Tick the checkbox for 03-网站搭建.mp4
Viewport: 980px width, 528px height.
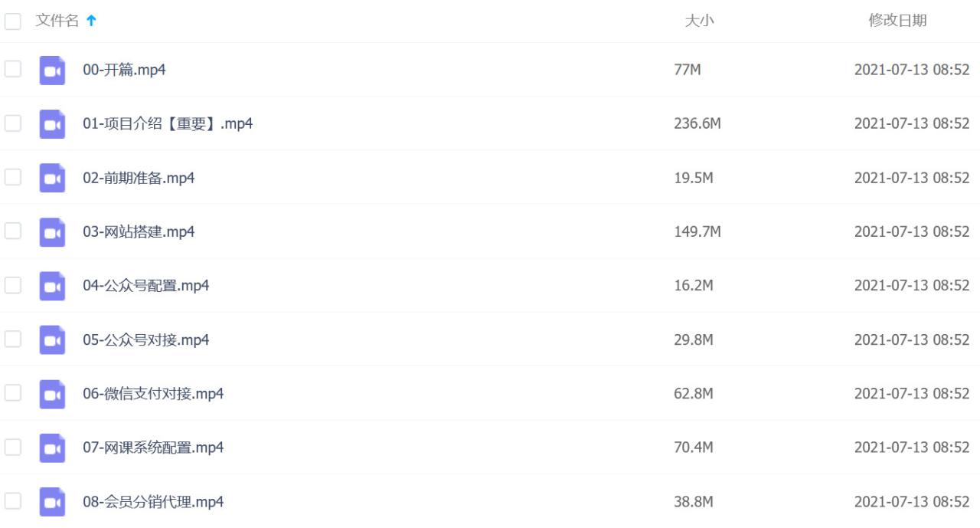[13, 231]
